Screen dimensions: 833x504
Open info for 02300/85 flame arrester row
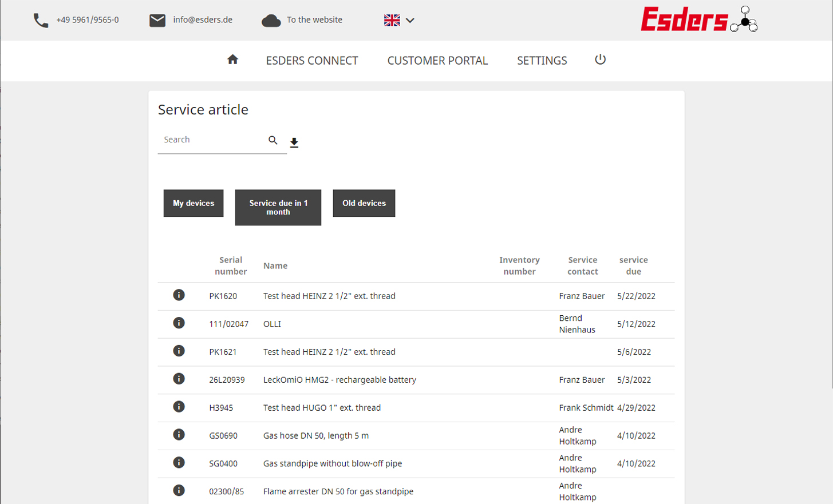179,490
